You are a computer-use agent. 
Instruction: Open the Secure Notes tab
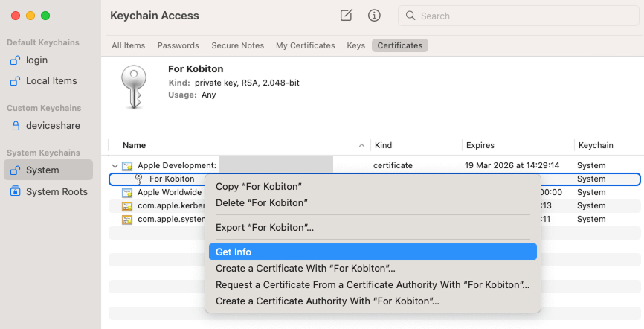238,45
